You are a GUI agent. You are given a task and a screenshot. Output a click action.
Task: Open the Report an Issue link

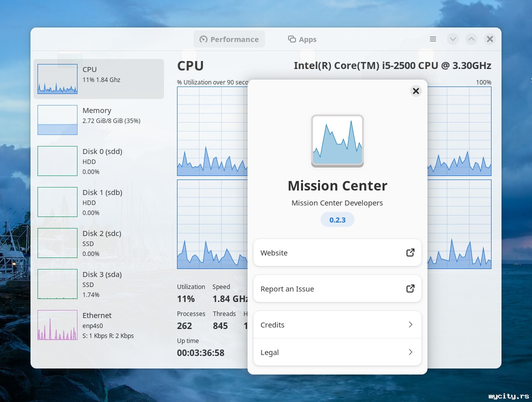pyautogui.click(x=337, y=288)
